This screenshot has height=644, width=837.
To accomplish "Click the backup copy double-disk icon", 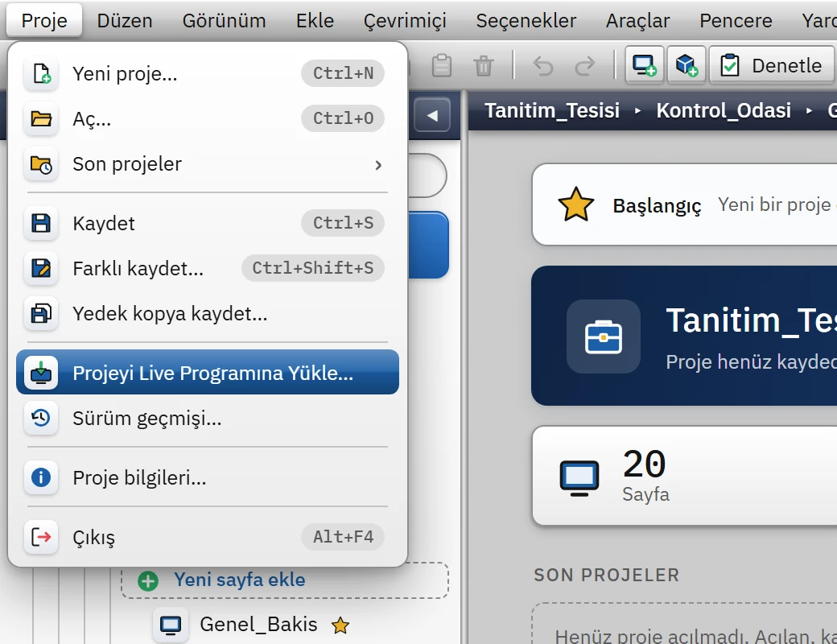I will click(41, 313).
